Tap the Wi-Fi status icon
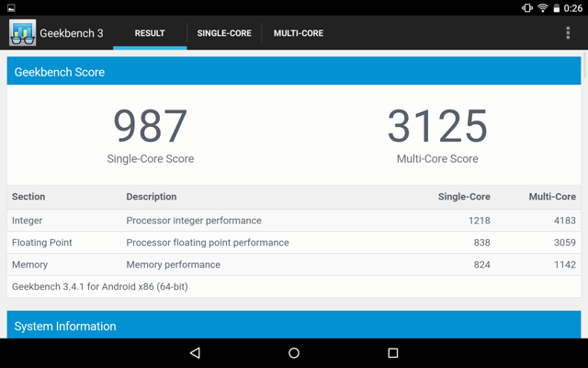The image size is (588, 368). pos(542,8)
